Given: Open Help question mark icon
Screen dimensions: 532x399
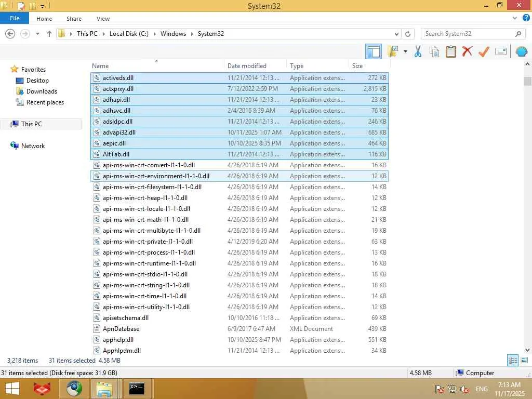Looking at the screenshot, I should [x=526, y=18].
